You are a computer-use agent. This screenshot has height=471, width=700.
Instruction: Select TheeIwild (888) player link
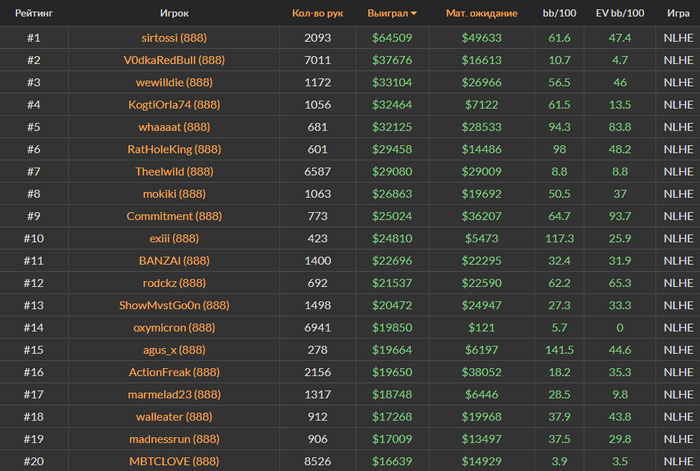[x=174, y=172]
